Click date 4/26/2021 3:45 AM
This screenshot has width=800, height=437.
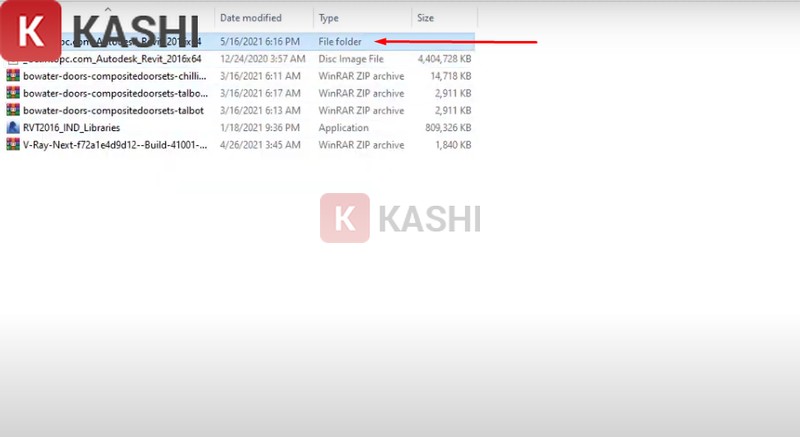[x=260, y=145]
